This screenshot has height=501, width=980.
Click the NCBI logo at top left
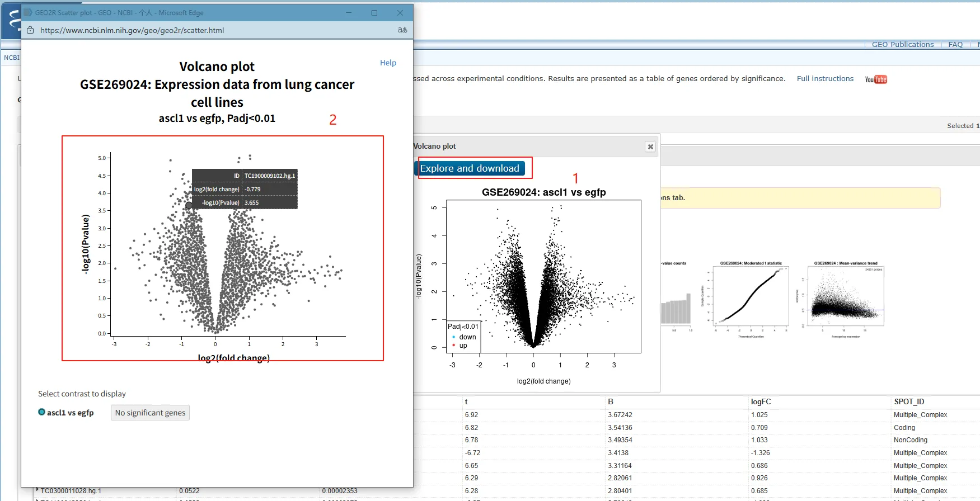coord(11,22)
